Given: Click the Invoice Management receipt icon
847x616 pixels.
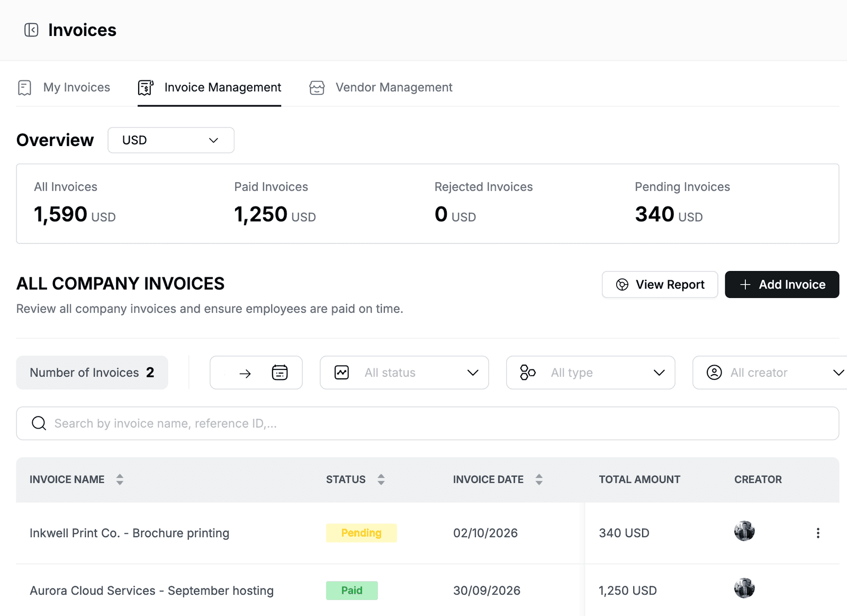Looking at the screenshot, I should pos(146,87).
